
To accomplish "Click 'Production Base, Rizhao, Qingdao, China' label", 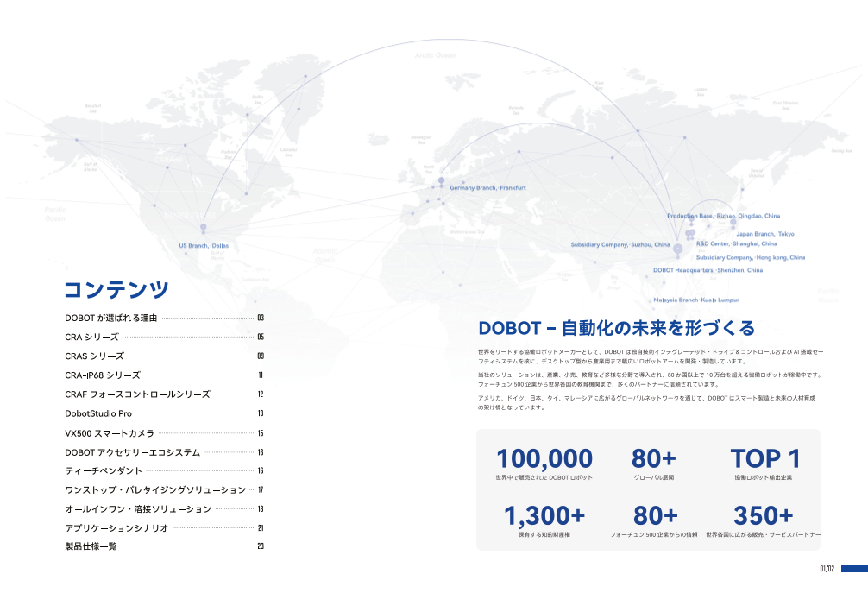I will tap(724, 216).
